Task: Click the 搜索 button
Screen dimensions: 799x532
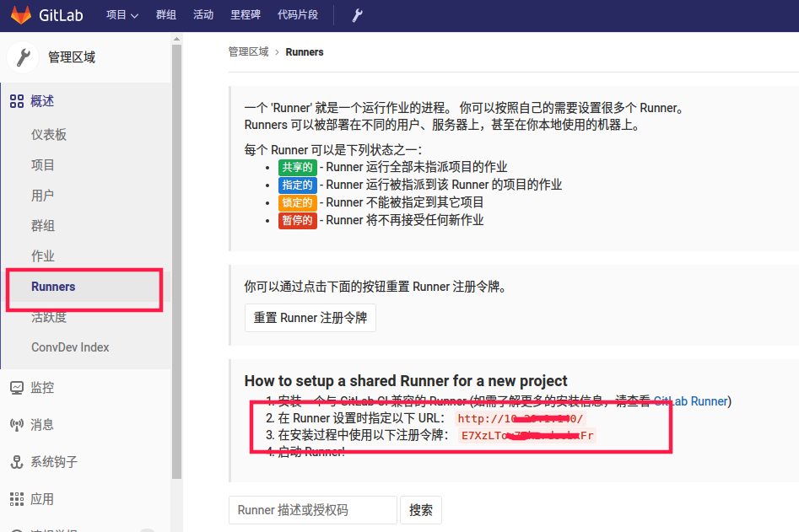Action: (x=421, y=510)
